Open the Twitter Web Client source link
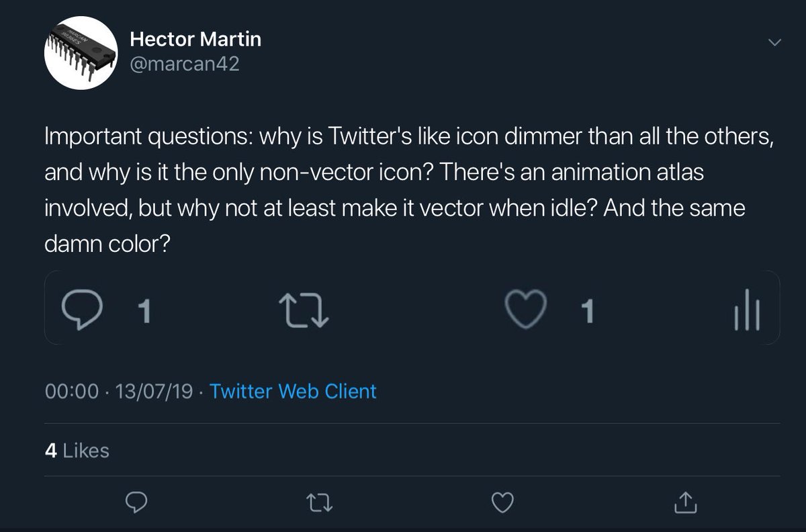 [x=293, y=391]
